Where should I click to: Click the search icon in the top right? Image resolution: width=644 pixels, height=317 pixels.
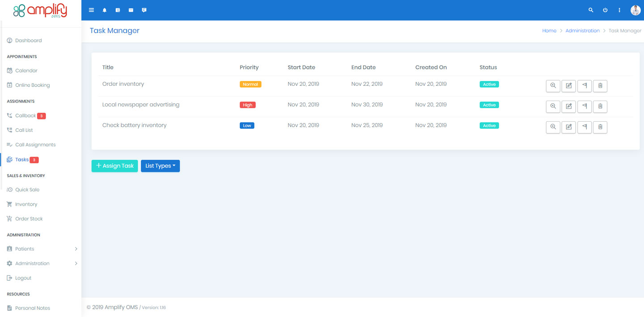(x=590, y=10)
